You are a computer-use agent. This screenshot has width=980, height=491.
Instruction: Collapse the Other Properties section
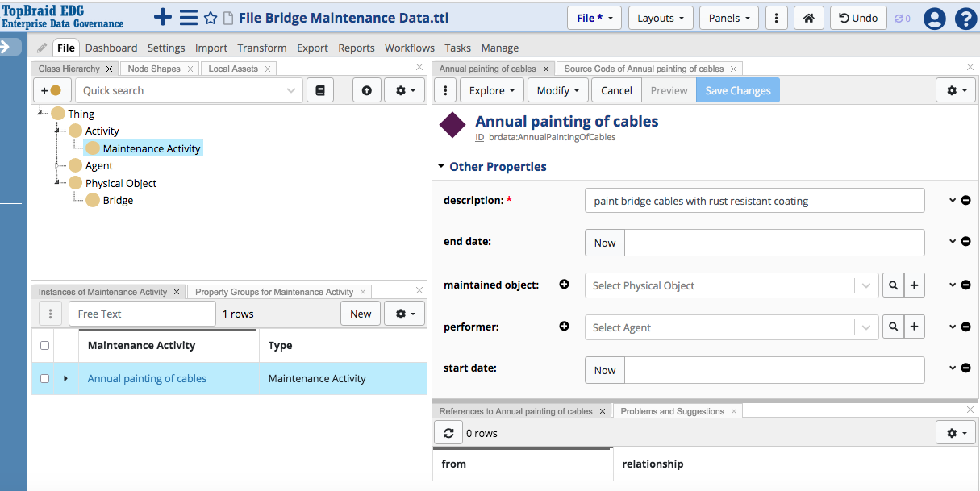pyautogui.click(x=441, y=167)
